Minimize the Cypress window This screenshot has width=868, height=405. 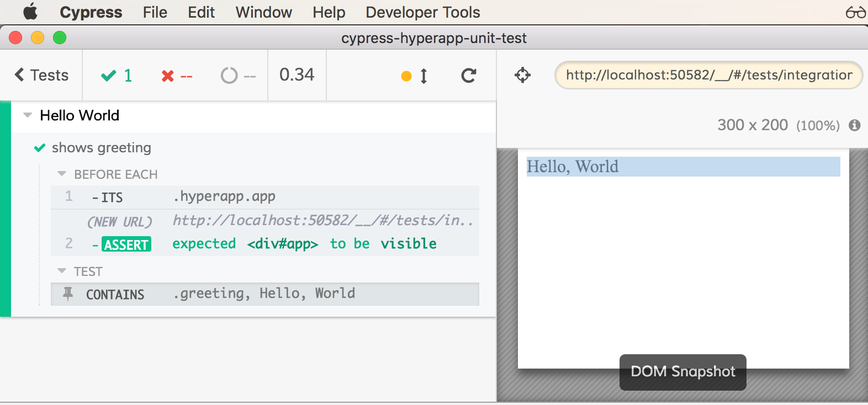[38, 38]
